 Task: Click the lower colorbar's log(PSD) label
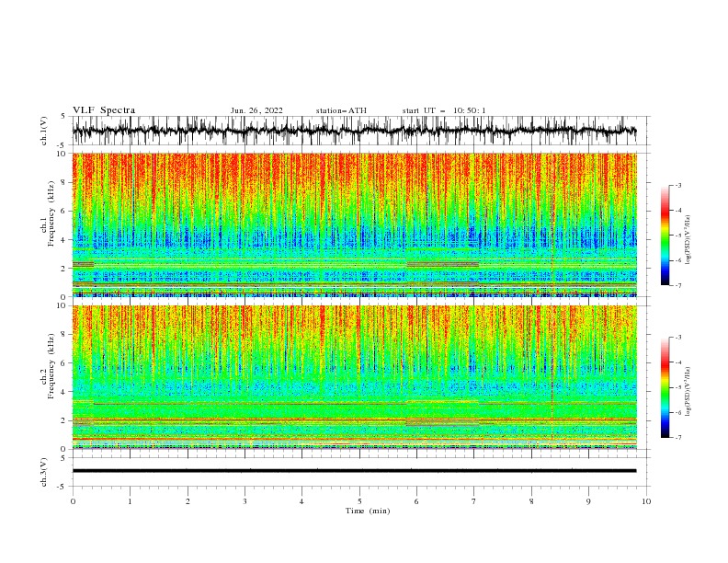(x=688, y=392)
